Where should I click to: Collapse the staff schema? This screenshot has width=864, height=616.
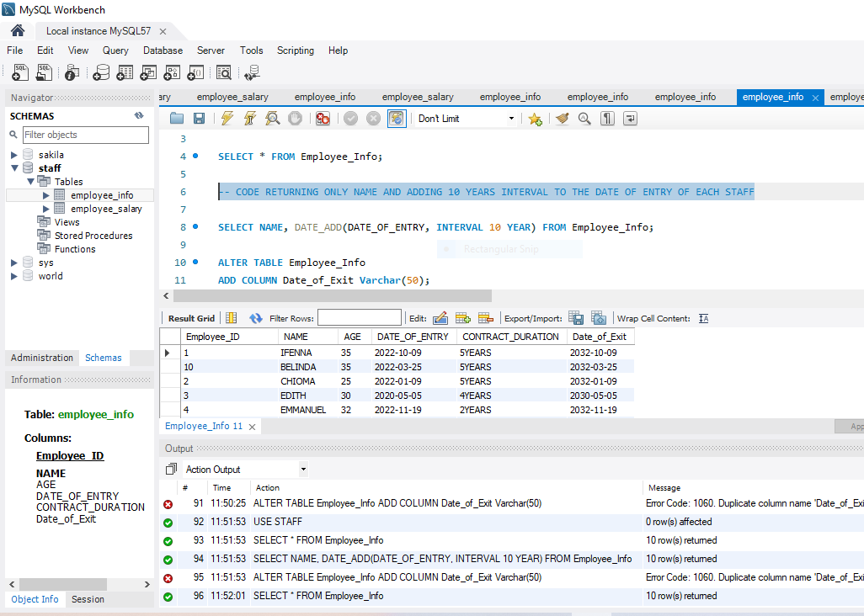(14, 168)
